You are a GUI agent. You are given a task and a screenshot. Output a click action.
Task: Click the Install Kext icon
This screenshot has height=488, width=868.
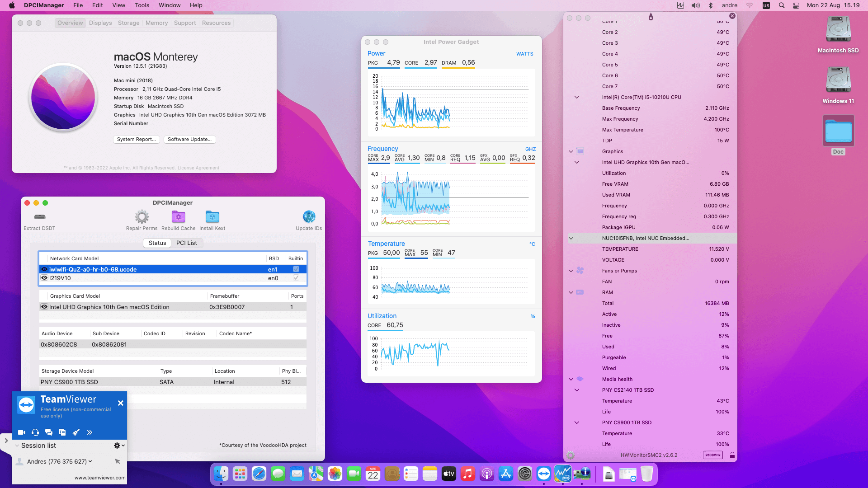click(212, 217)
